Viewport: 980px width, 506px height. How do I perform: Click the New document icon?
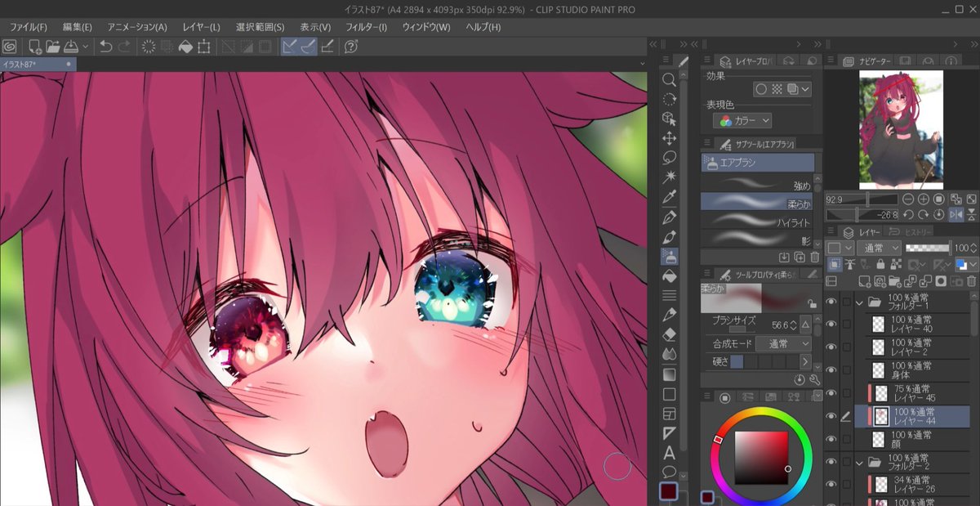pos(34,47)
